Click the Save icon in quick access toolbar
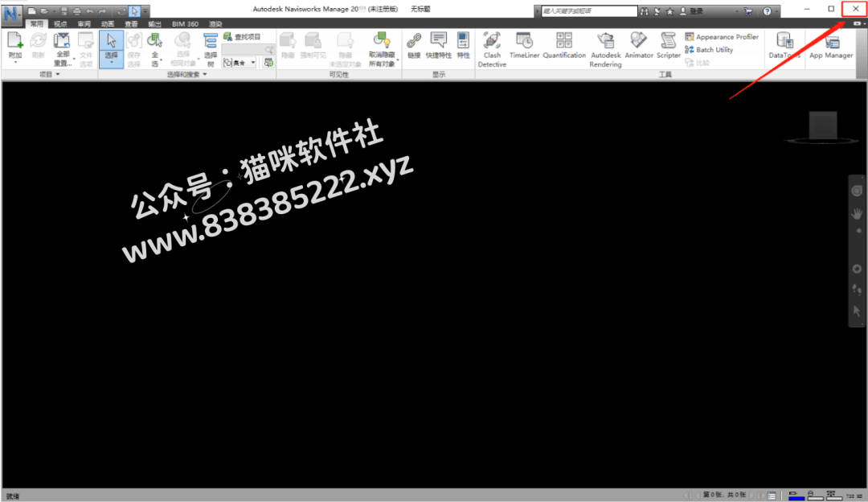The height and width of the screenshot is (502, 868). 64,11
